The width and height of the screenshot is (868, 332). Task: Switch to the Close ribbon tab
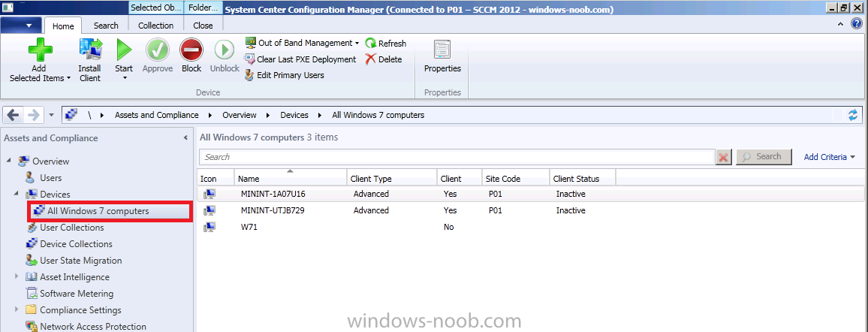203,26
